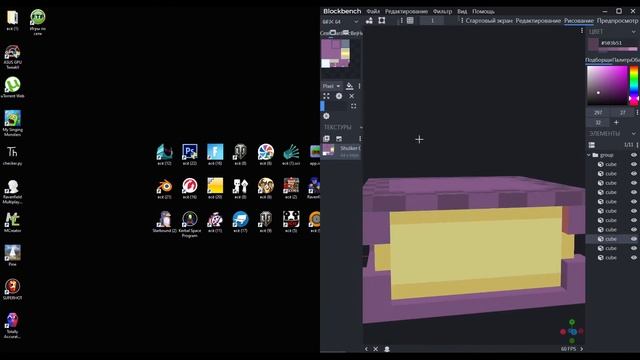Screen dimensions: 640x360
Task: Open the three-dot menu beside color value 27
Action: coord(637,112)
